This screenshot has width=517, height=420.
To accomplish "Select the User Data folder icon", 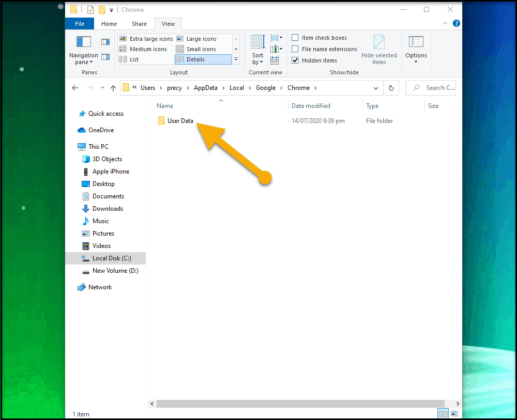I will click(x=161, y=120).
